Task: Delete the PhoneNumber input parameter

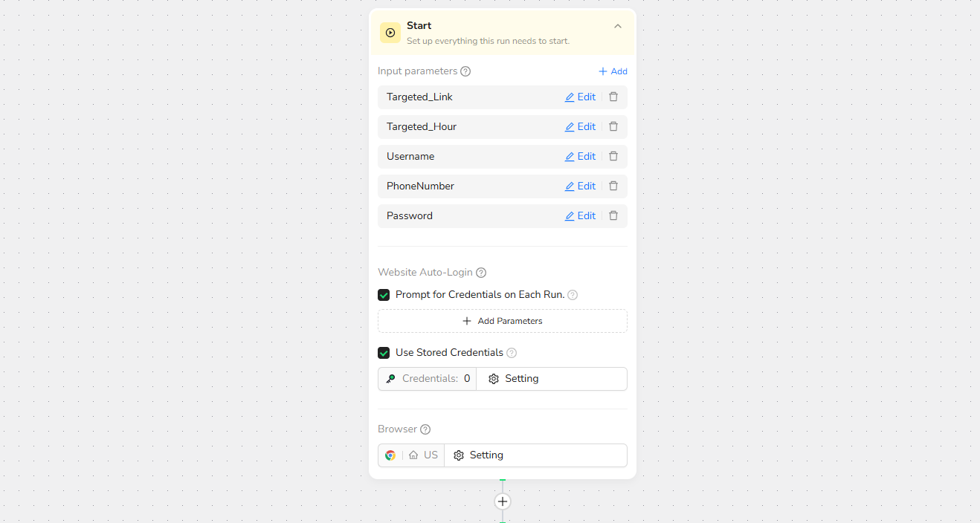Action: 613,186
